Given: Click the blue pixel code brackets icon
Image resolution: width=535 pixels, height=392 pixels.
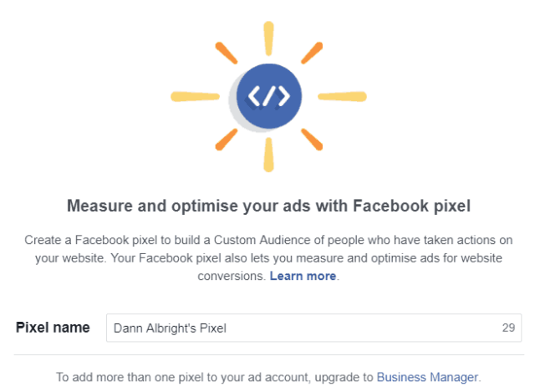Looking at the screenshot, I should (x=268, y=97).
